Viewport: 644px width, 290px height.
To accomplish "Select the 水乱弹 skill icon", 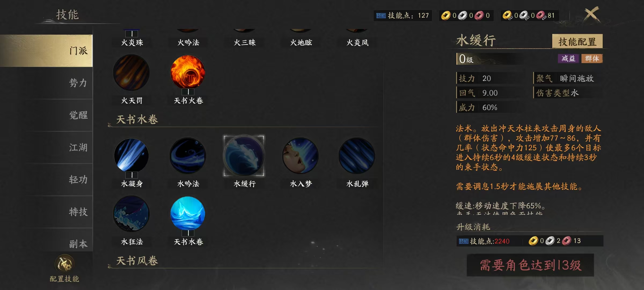I will 357,155.
